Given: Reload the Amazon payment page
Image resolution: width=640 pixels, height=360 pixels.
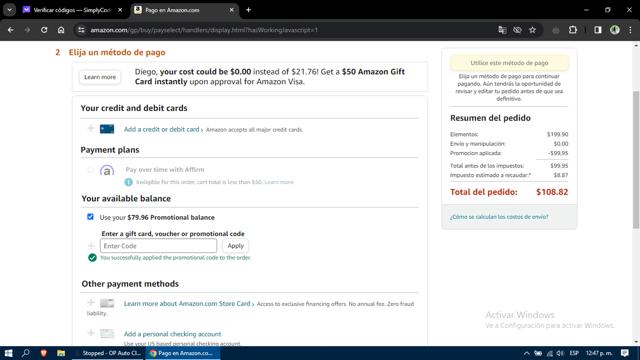Looking at the screenshot, I should pyautogui.click(x=44, y=30).
